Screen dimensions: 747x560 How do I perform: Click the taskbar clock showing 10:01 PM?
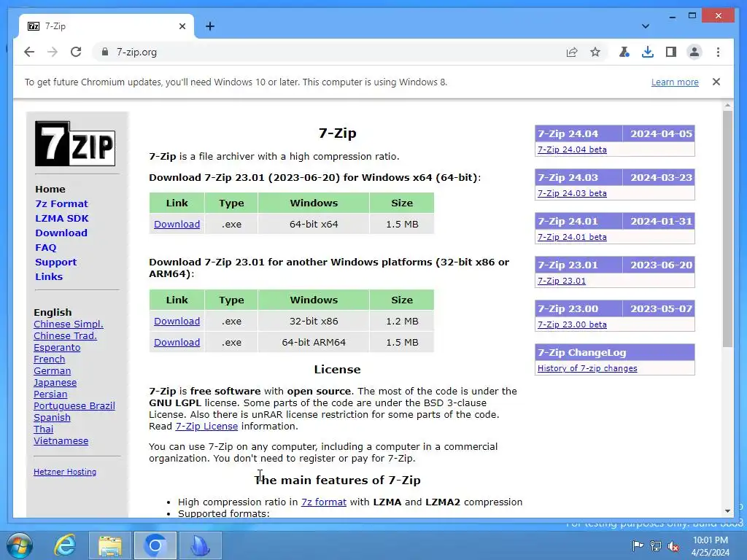coord(711,546)
